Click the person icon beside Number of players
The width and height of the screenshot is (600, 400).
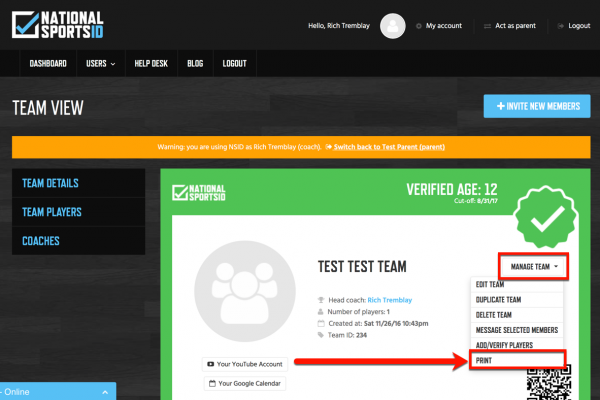[320, 312]
